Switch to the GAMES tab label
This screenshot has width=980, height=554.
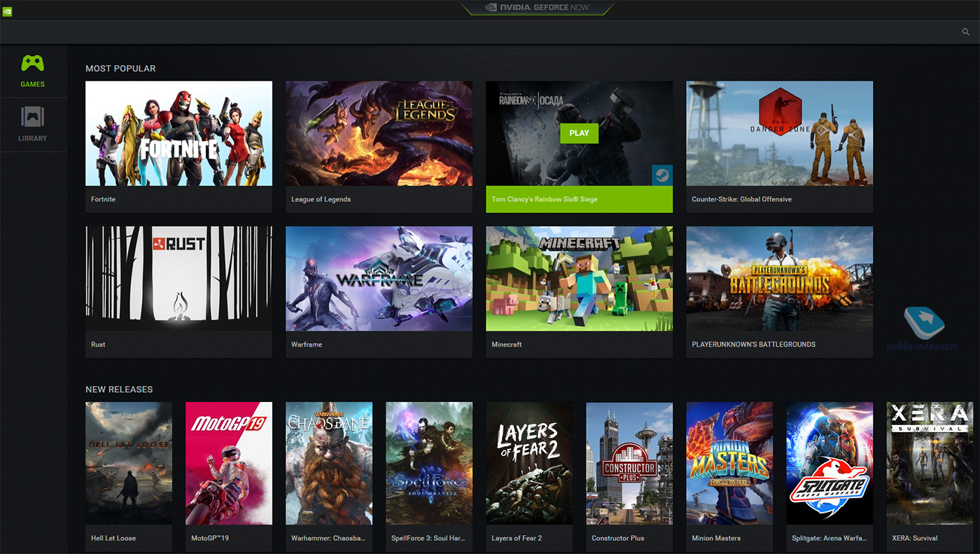32,84
